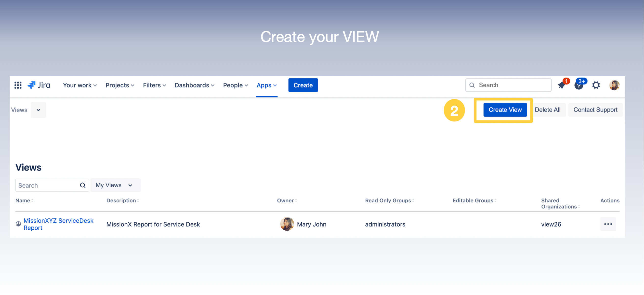Open the My Views dropdown
644x295 pixels.
coord(115,185)
